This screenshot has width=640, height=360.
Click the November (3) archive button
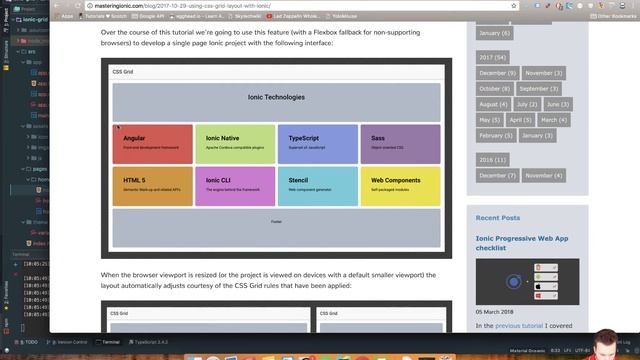(544, 73)
